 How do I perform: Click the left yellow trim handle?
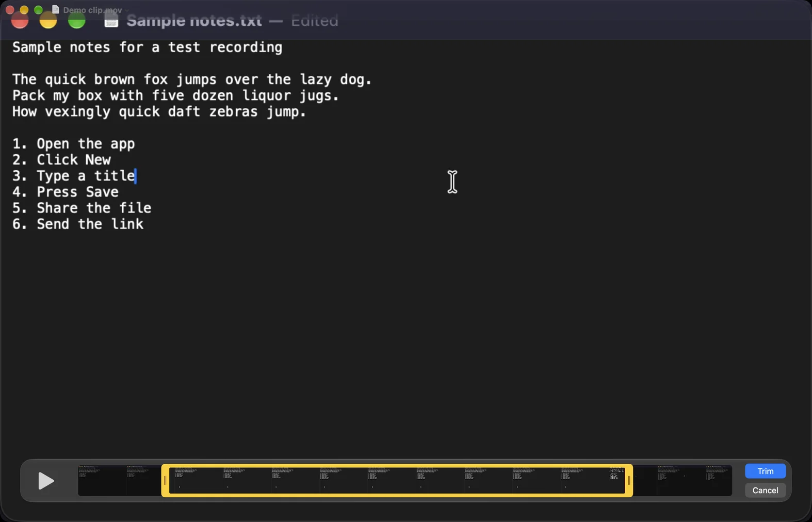[x=165, y=481]
